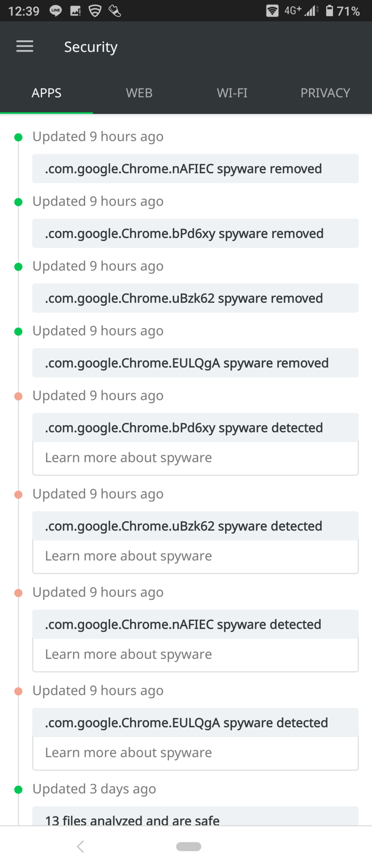Open the PRIVACY tab
The image size is (372, 868).
coord(326,93)
